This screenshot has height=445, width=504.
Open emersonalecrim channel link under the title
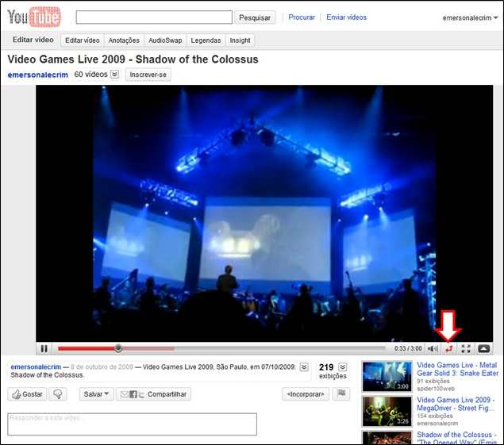tap(38, 75)
